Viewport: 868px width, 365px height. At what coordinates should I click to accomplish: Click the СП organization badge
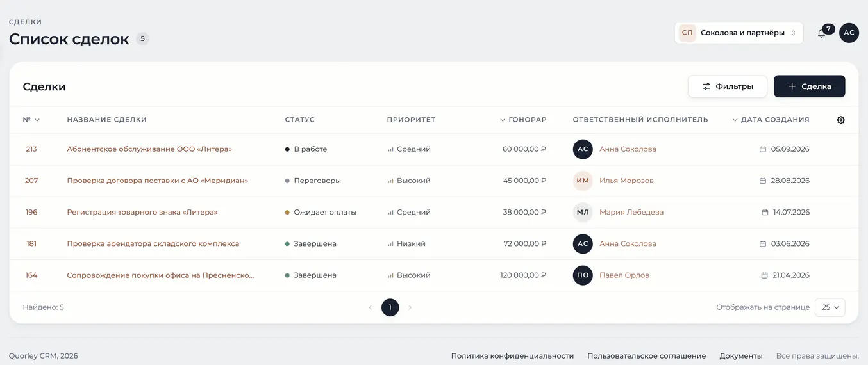(x=687, y=33)
